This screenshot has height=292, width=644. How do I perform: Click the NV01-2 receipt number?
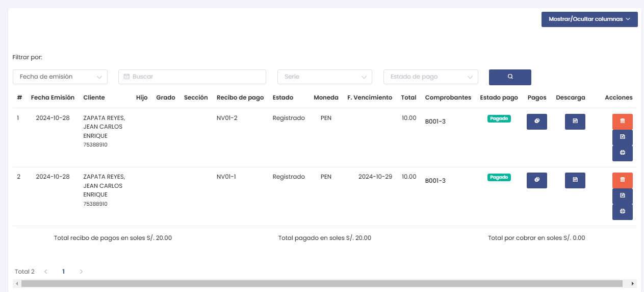[227, 118]
